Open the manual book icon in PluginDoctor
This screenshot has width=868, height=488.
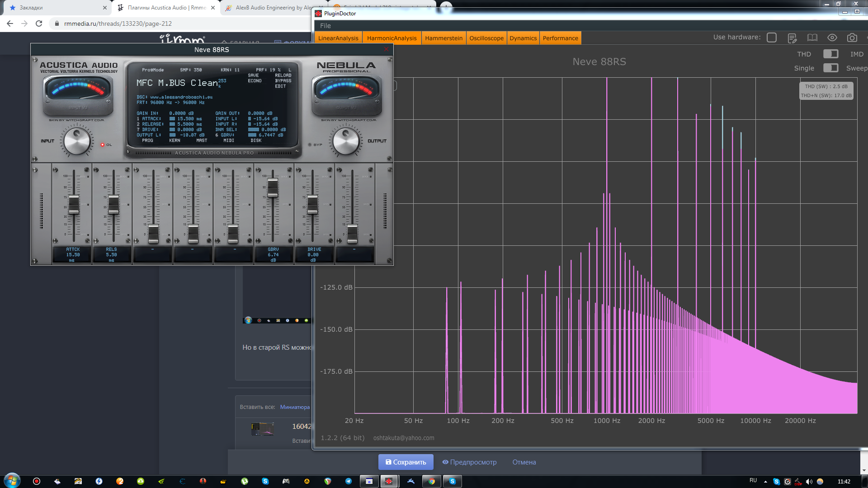pos(812,38)
